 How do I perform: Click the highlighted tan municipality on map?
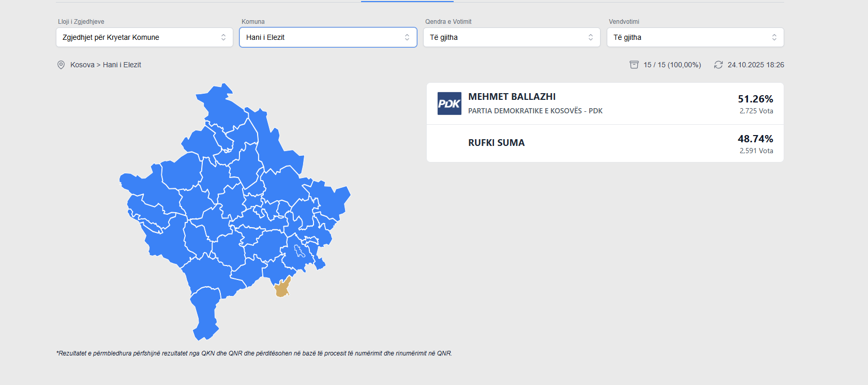pos(282,288)
